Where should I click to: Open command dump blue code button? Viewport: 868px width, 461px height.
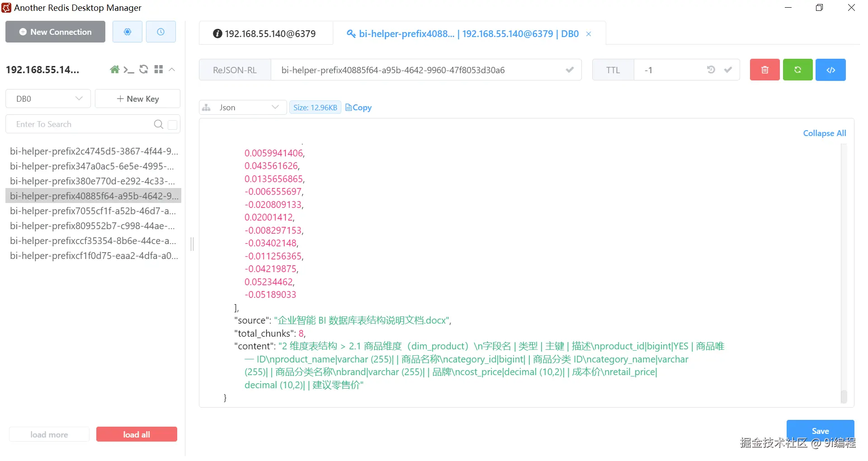(830, 70)
